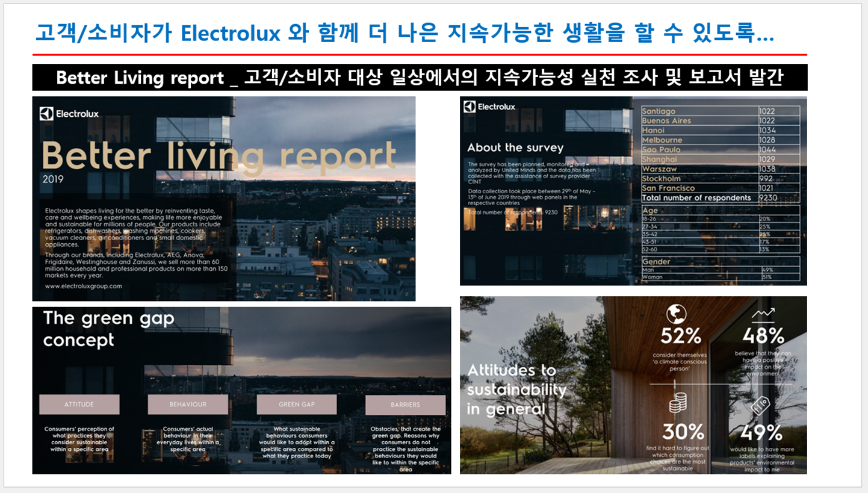Viewport: 868px width, 493px height.
Task: Select the San Francisco city cell
Action: pos(699,188)
